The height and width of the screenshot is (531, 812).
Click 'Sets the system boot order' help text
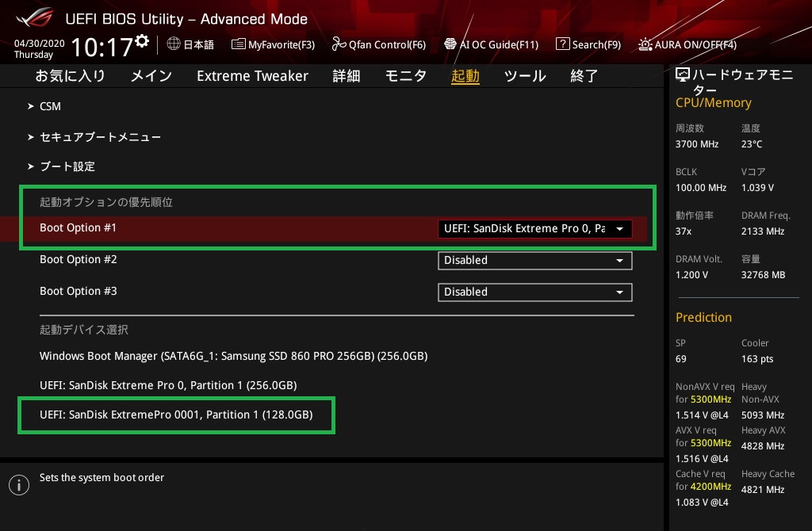point(102,478)
